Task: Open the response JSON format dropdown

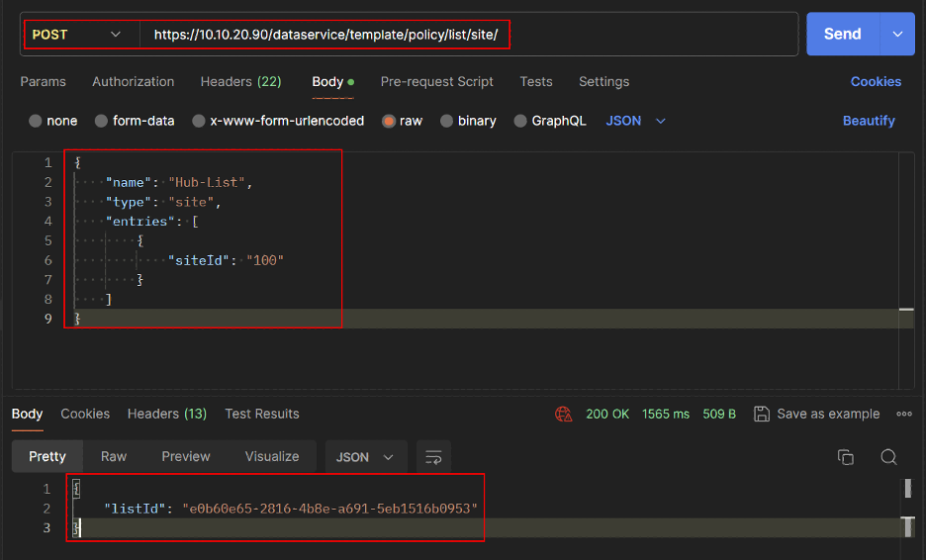Action: (365, 456)
